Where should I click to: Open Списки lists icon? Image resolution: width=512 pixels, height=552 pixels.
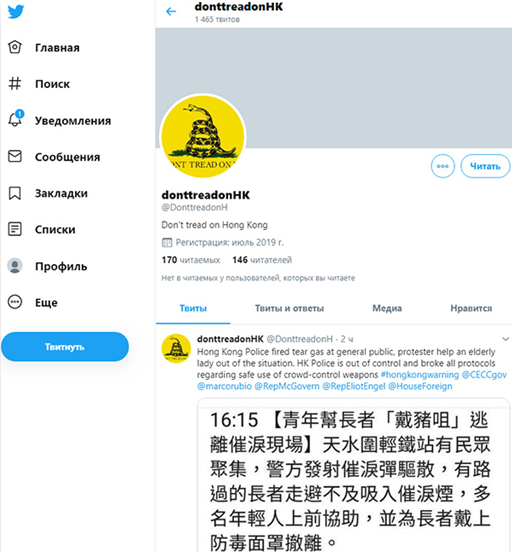[x=15, y=229]
